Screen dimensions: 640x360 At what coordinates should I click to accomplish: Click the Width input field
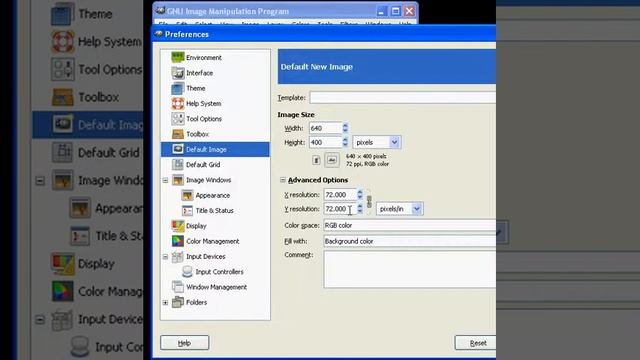(x=325, y=128)
